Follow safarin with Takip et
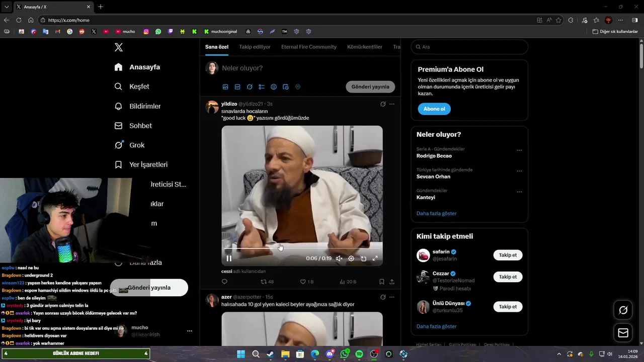 click(508, 255)
